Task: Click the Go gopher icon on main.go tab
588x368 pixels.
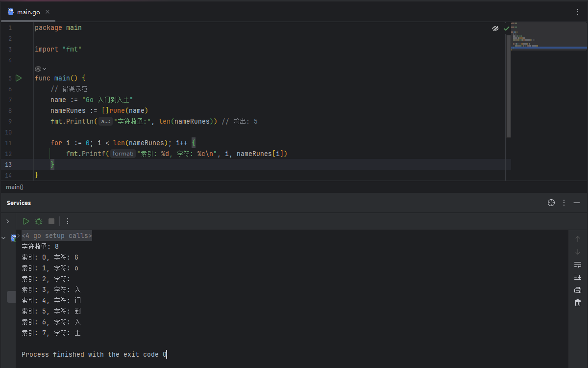Action: point(11,12)
